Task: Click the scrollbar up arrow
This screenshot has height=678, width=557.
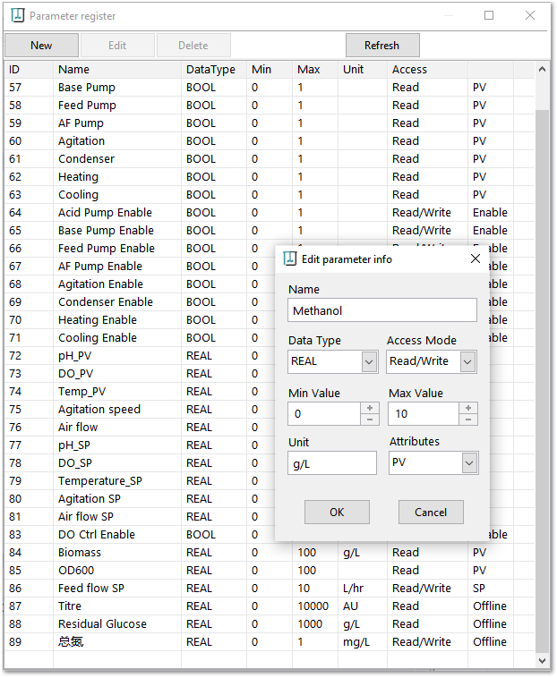Action: pos(542,69)
